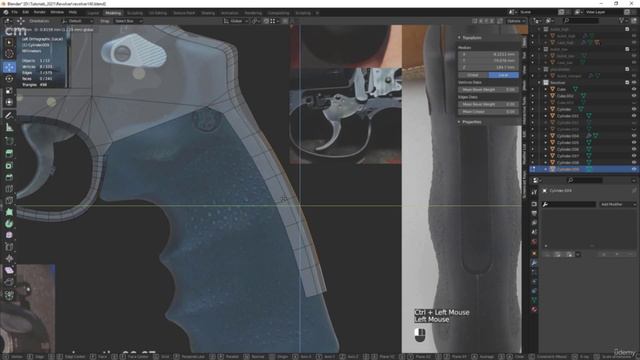This screenshot has width=640, height=360.
Task: Open the viewport Options dropdown
Action: 516,21
